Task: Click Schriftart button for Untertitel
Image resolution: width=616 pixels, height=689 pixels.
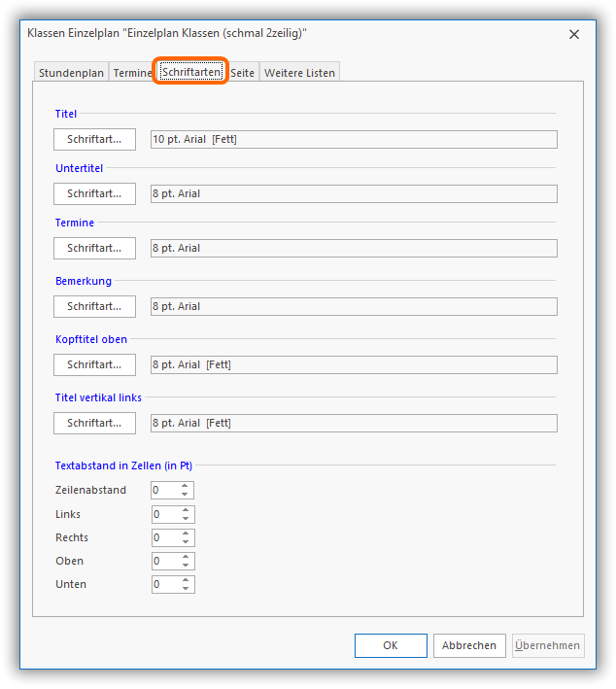Action: click(x=94, y=193)
